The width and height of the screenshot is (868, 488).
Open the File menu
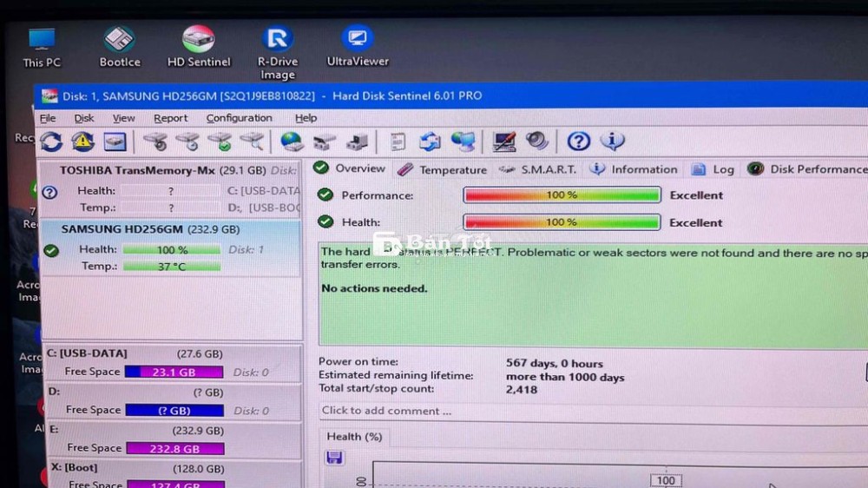tap(48, 118)
